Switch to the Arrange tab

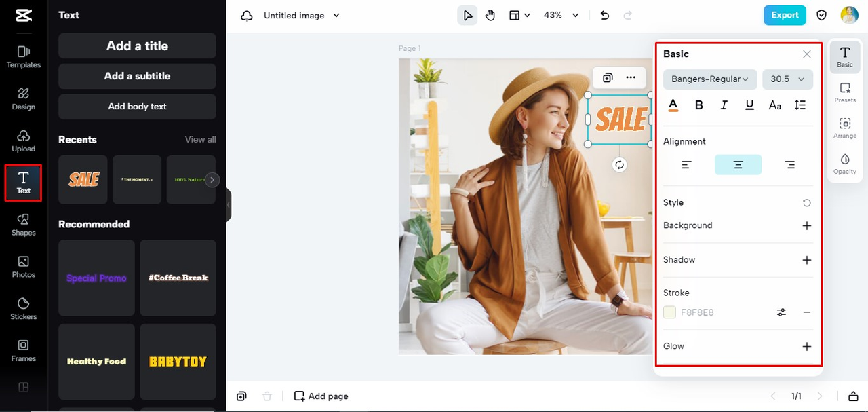(845, 128)
